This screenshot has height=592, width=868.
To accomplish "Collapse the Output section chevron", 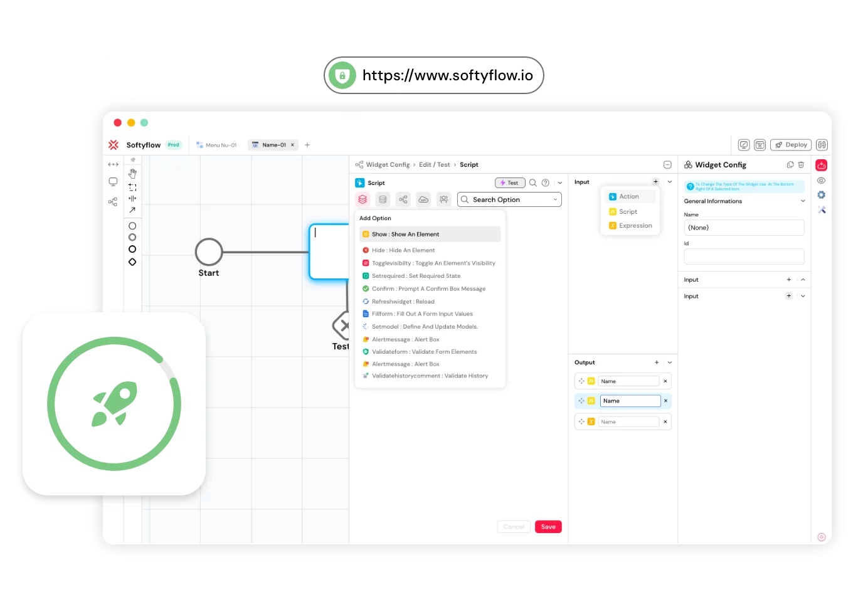I will (670, 362).
